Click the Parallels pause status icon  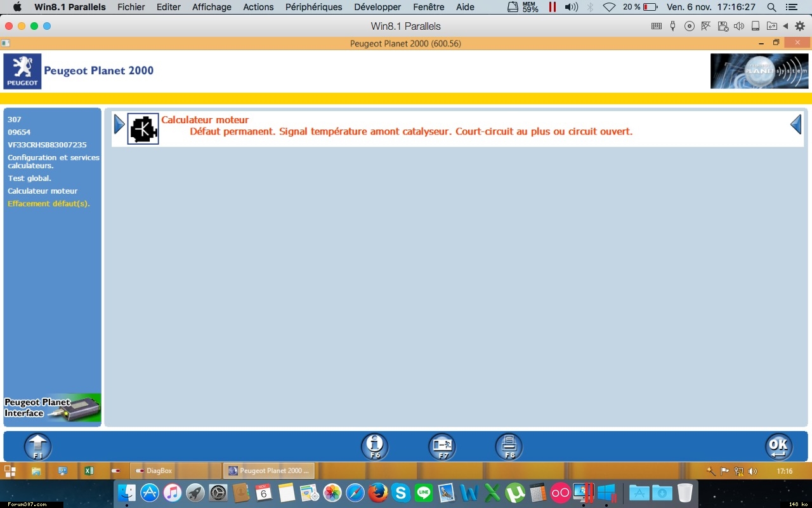(x=553, y=7)
